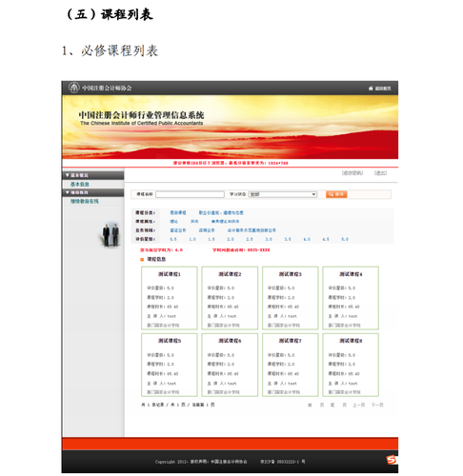
Task: Select star rating 4.5
Action: click(326, 239)
